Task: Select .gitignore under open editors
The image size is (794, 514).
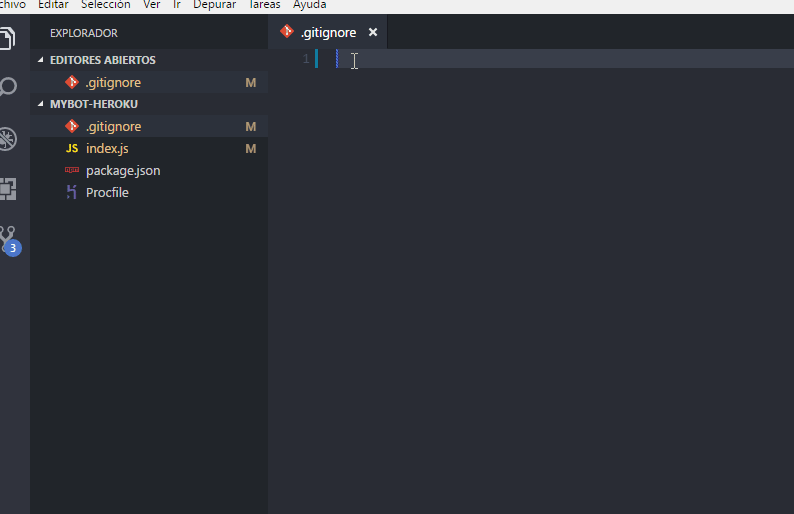Action: pos(149,82)
